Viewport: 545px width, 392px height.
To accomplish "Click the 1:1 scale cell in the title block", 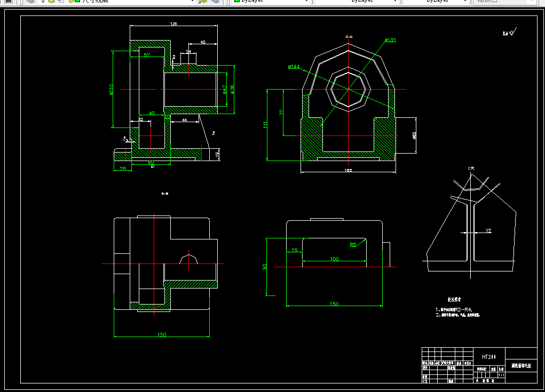I will pos(501,375).
